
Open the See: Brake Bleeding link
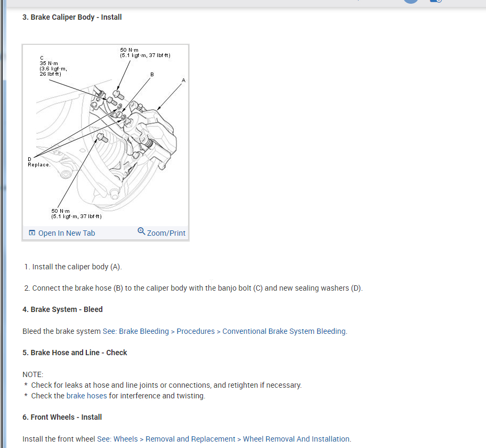pyautogui.click(x=136, y=331)
